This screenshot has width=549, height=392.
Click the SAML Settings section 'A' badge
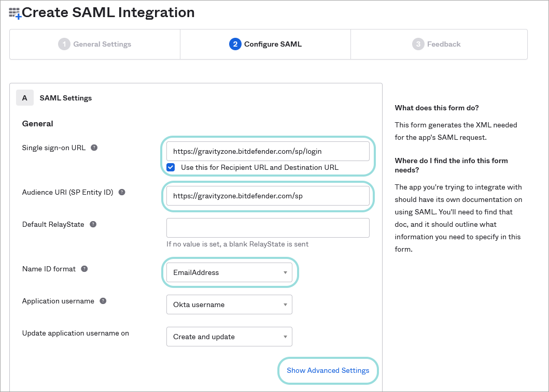pos(25,97)
